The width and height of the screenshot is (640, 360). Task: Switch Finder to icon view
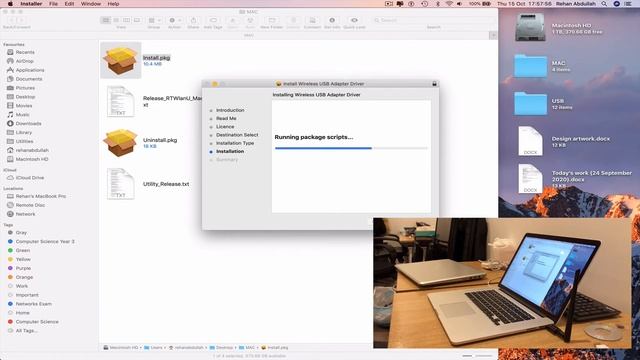(106, 20)
